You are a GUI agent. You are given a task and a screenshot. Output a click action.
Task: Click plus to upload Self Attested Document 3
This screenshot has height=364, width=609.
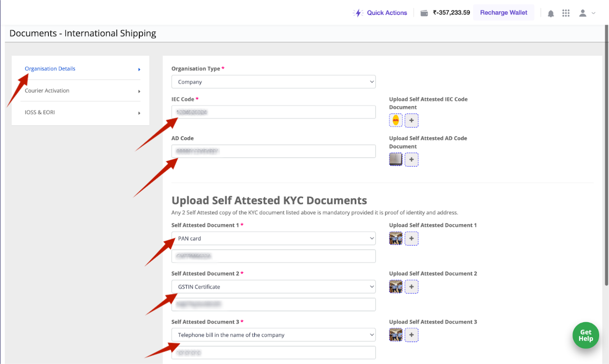(x=411, y=335)
